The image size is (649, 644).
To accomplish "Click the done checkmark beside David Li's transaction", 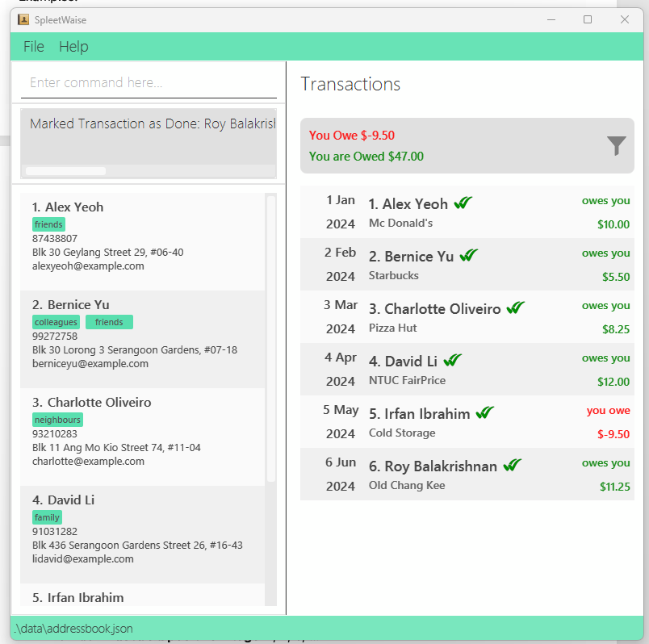I will (x=452, y=360).
